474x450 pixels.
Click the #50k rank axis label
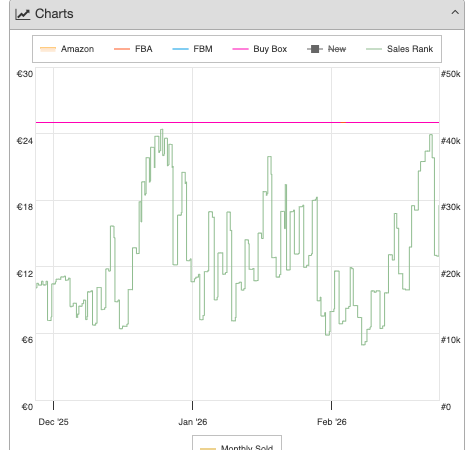451,74
